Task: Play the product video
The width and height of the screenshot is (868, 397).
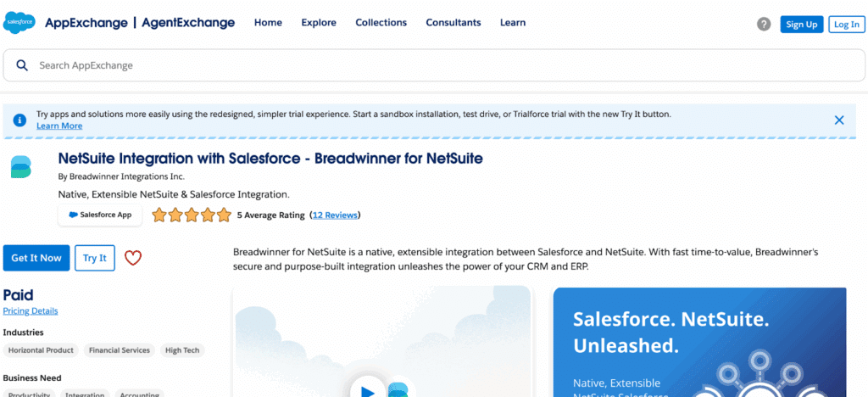Action: [x=368, y=389]
